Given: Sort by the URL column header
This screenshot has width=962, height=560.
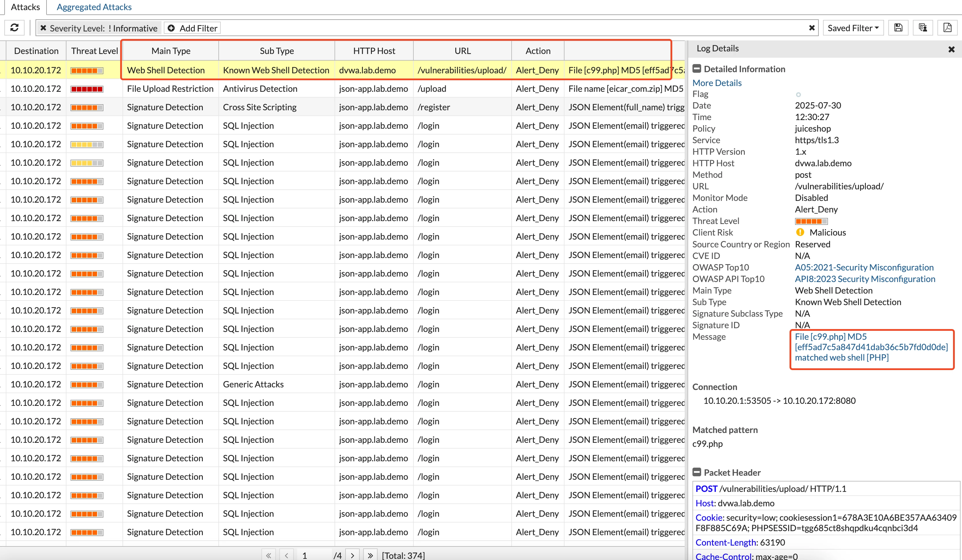Looking at the screenshot, I should pos(462,51).
